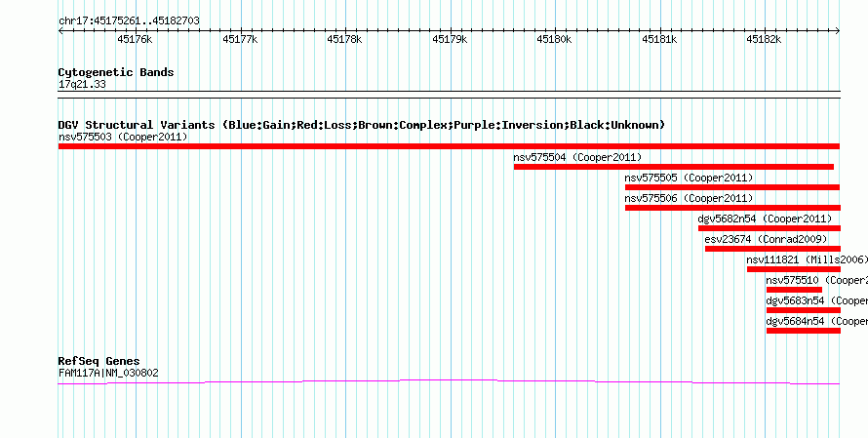Click the magenta FAM117A gene line
This screenshot has width=868, height=438.
pos(449,381)
